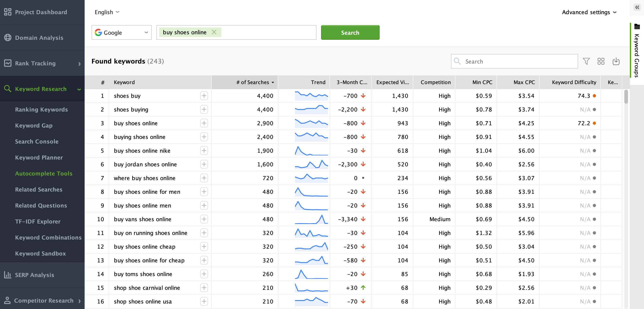Click Project Dashboard sidebar icon

[8, 12]
